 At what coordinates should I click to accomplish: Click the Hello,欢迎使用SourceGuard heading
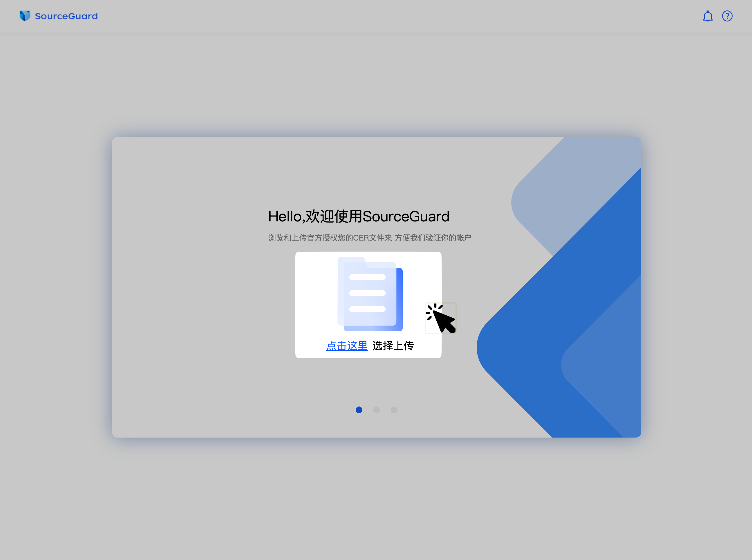[x=359, y=216]
